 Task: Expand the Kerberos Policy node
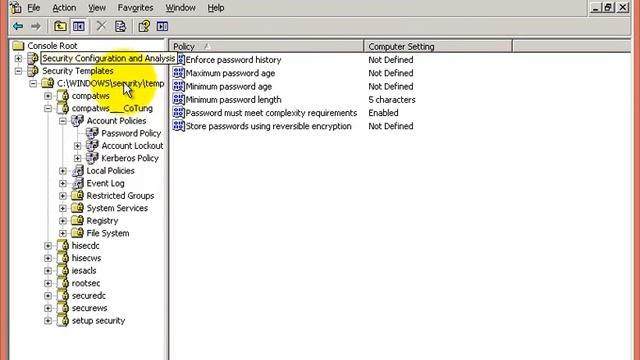click(78, 158)
